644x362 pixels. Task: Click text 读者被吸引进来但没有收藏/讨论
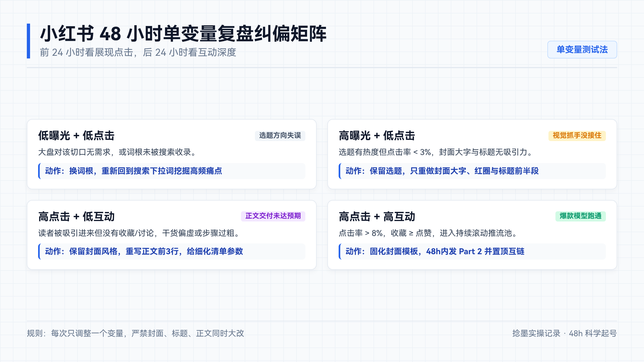[x=96, y=233]
